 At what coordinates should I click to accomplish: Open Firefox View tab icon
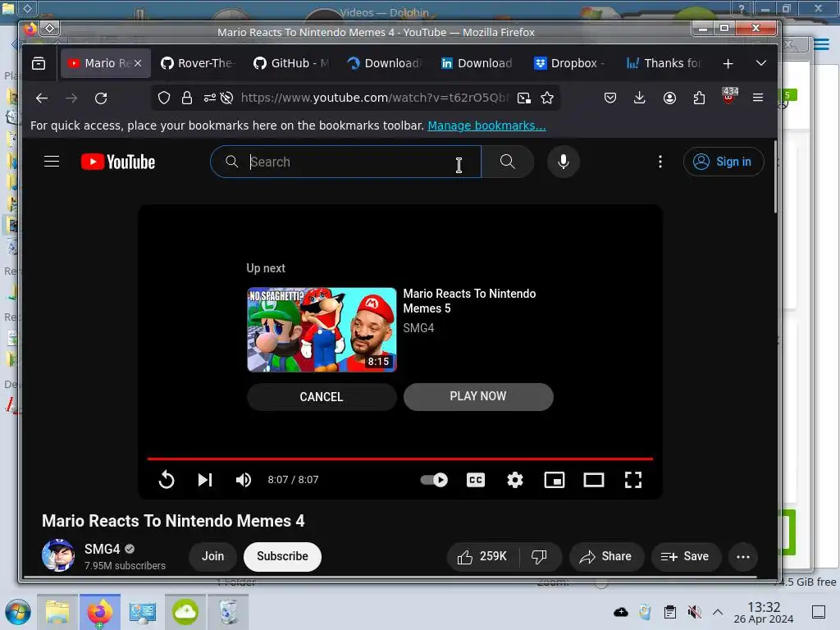[39, 63]
